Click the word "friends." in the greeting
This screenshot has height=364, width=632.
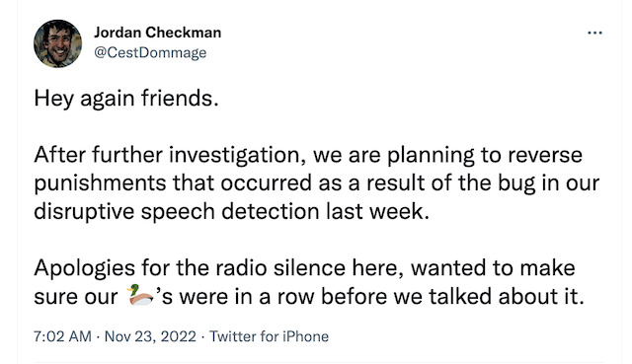pyautogui.click(x=180, y=99)
